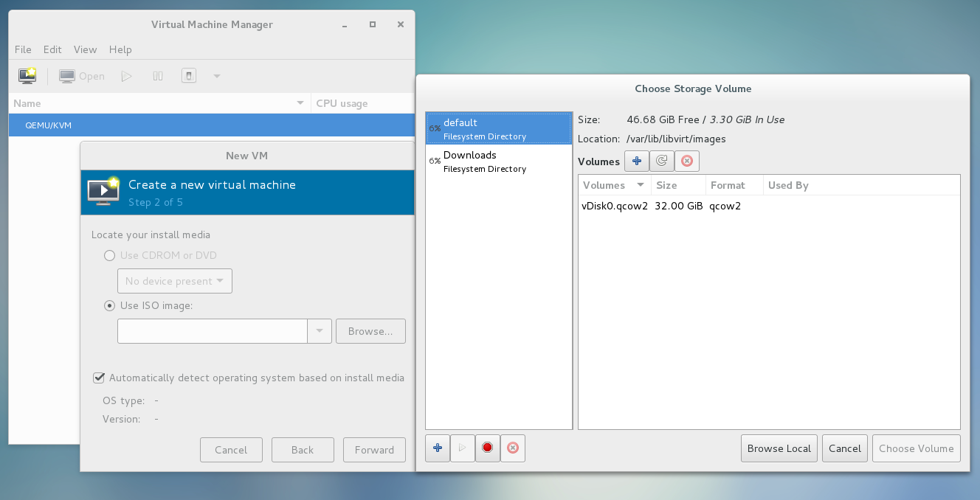Select the Use CDROM or DVD option
The image size is (980, 500).
click(109, 255)
